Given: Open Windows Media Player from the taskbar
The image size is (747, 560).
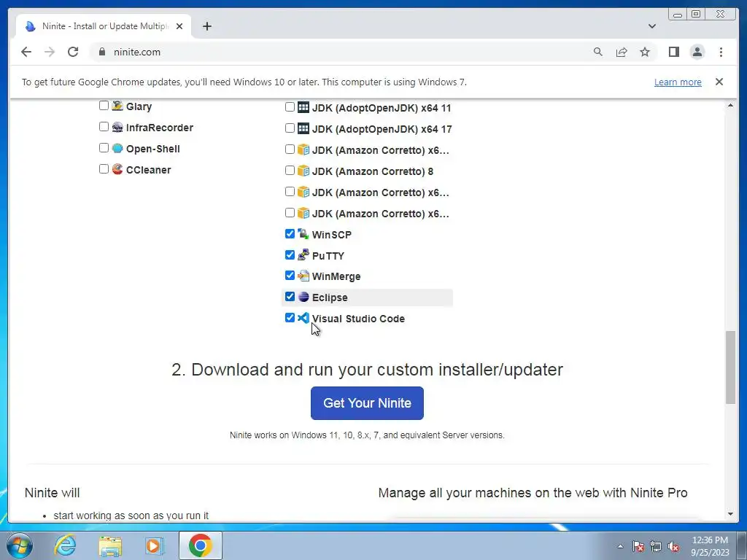Looking at the screenshot, I should (154, 545).
